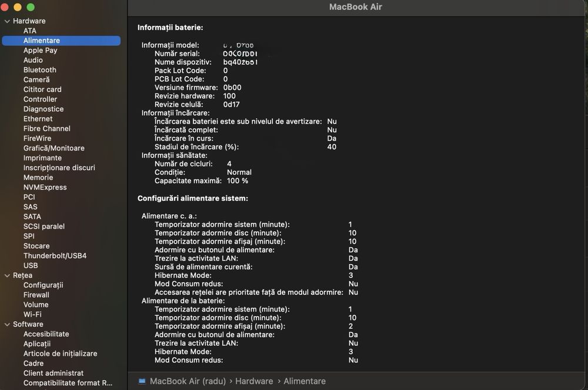Select Wi-Fi under Rețea
This screenshot has height=390, width=588.
32,314
